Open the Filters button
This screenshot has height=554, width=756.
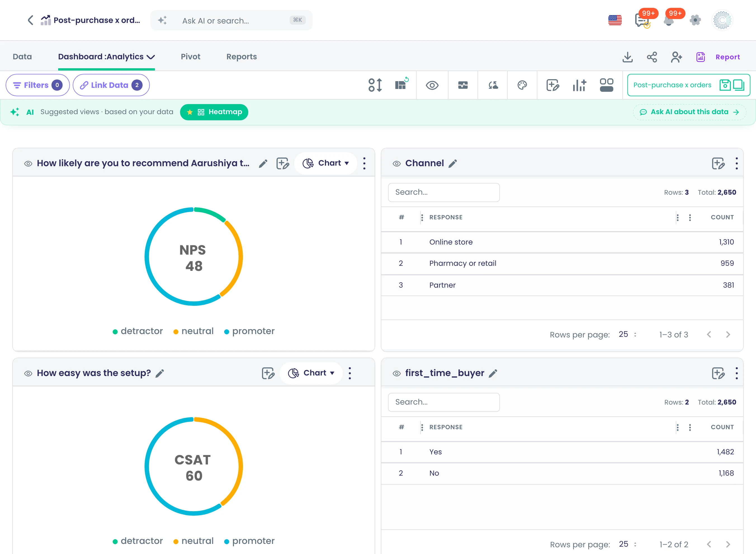(x=37, y=85)
